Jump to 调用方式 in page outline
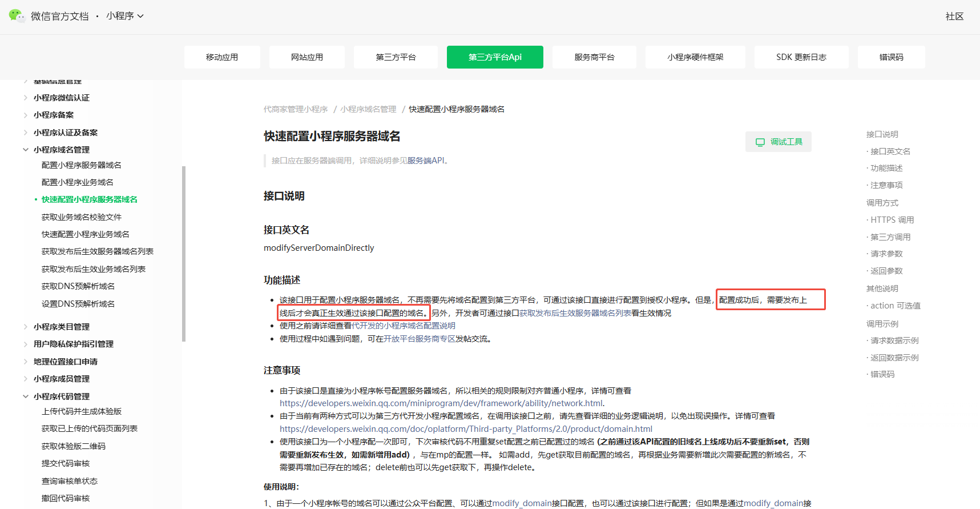The image size is (980, 509). 882,203
